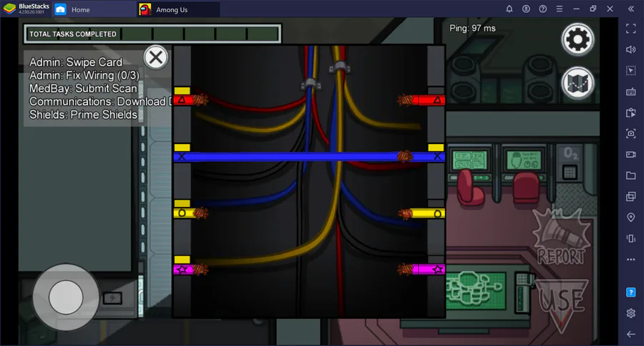Start screen recording sidebar icon

click(631, 154)
